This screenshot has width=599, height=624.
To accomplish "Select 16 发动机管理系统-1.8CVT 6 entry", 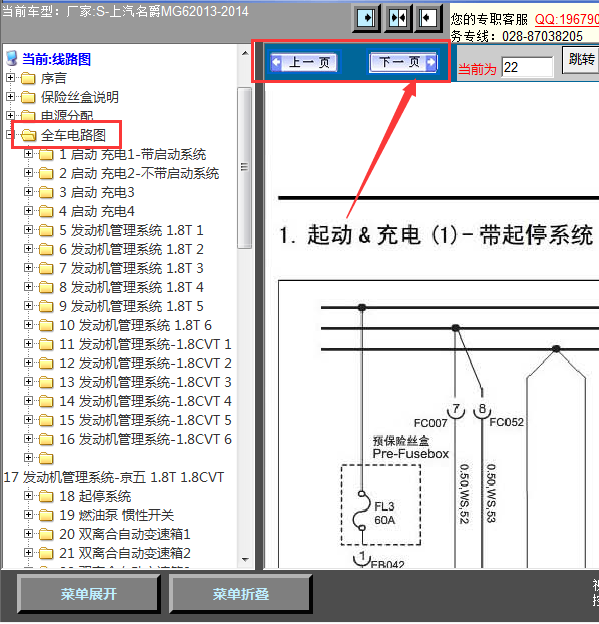I will click(145, 439).
